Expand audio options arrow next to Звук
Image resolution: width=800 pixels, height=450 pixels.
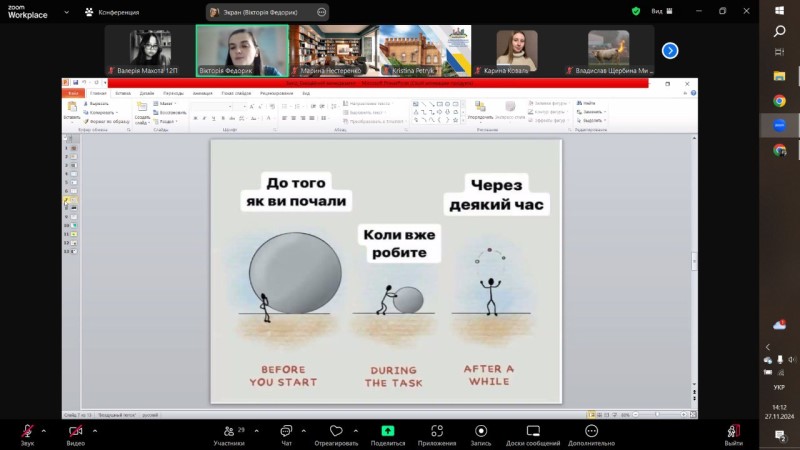click(44, 431)
